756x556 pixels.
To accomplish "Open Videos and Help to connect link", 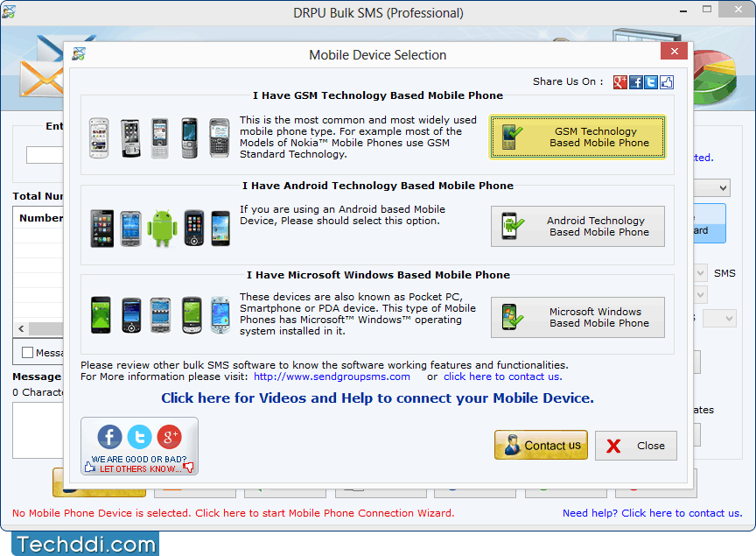I will point(377,398).
